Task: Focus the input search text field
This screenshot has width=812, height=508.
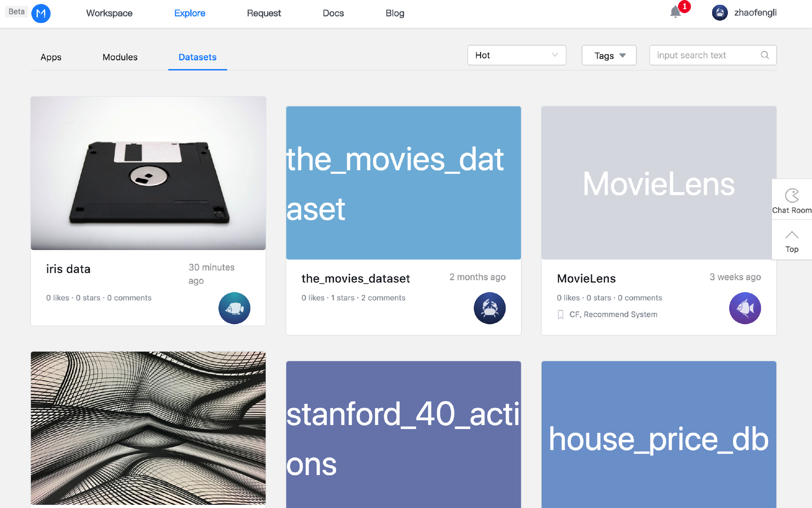Action: pyautogui.click(x=713, y=55)
